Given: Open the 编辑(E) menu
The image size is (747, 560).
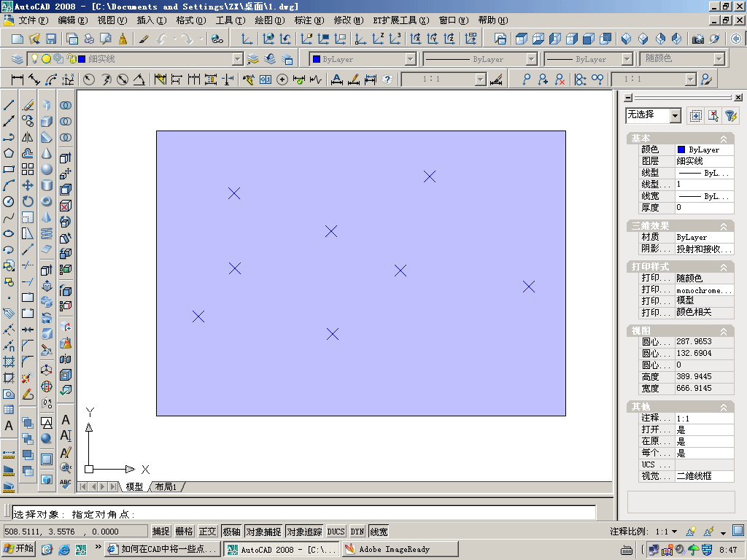Looking at the screenshot, I should (x=72, y=20).
